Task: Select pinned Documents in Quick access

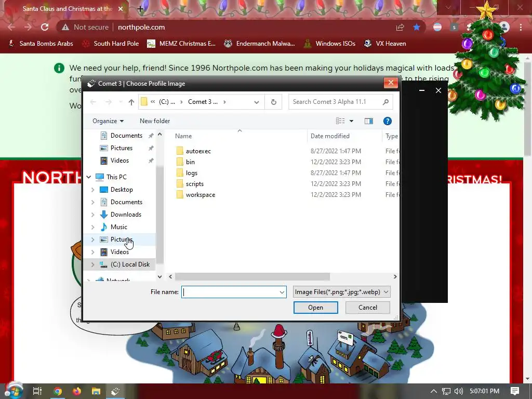Action: [x=126, y=136]
